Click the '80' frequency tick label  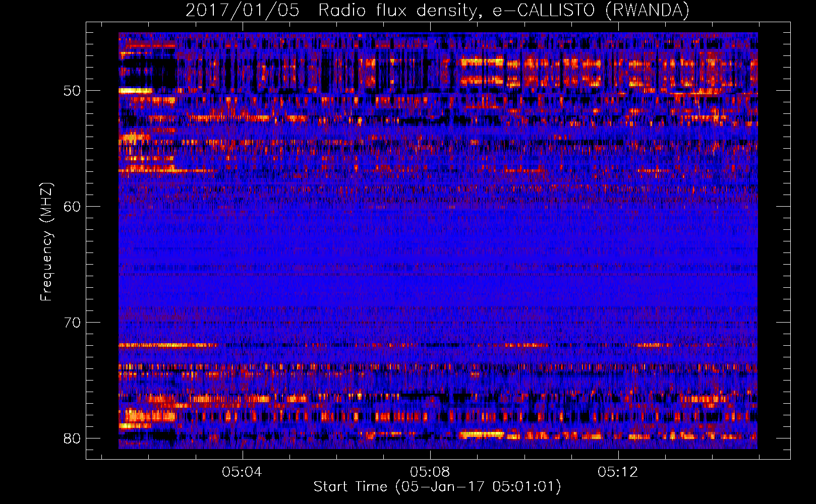(x=72, y=438)
